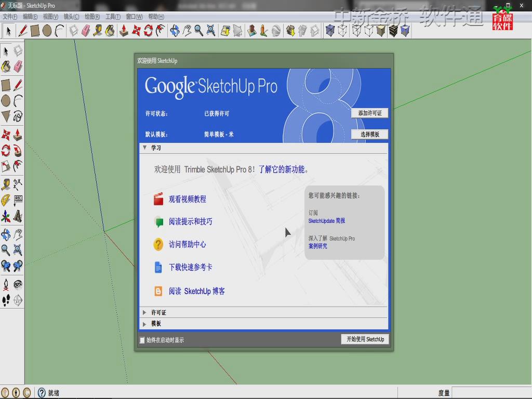The width and height of the screenshot is (532, 399).
Task: Open the 文件(F) menu
Action: click(x=10, y=17)
